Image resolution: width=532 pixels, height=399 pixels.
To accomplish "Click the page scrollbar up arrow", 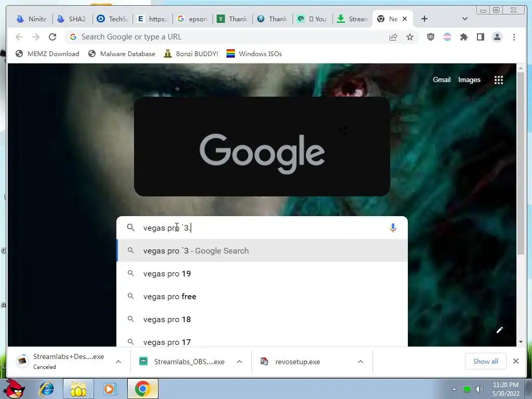I will click(x=521, y=68).
